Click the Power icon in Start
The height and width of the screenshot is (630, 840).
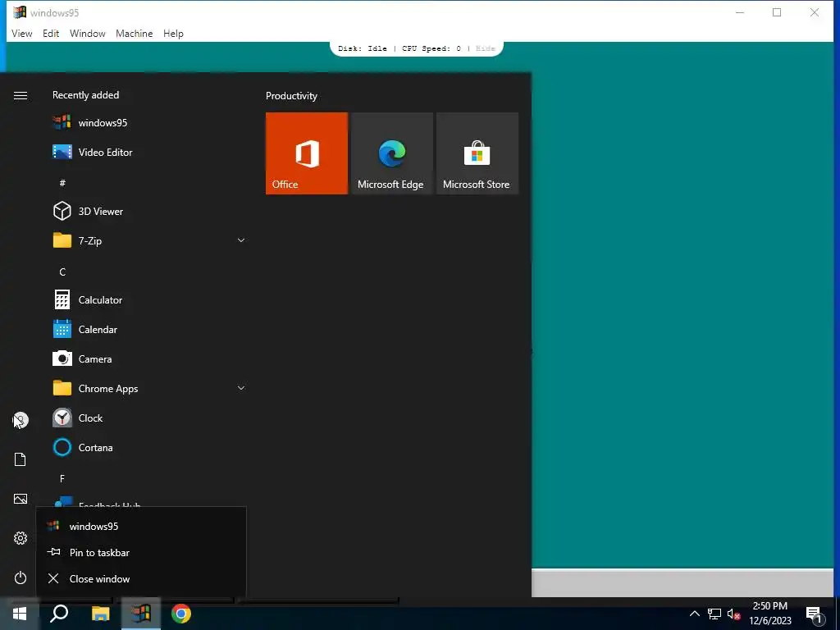tap(21, 577)
